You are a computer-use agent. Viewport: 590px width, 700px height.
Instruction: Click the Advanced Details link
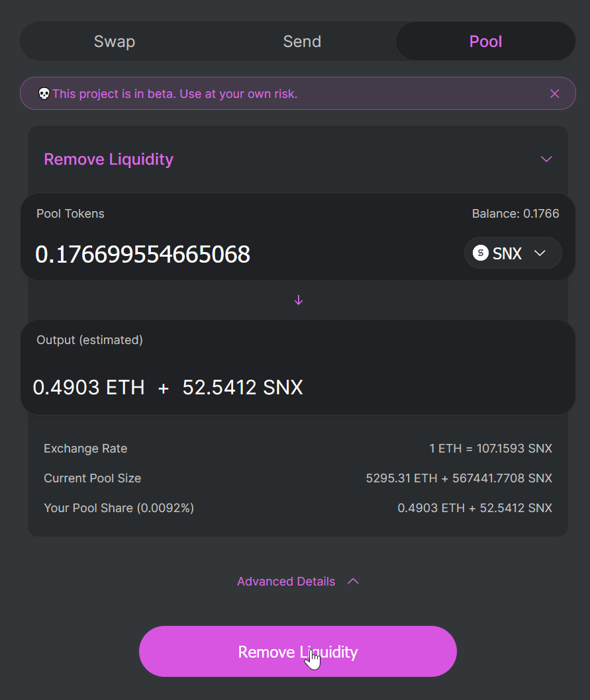coord(286,582)
